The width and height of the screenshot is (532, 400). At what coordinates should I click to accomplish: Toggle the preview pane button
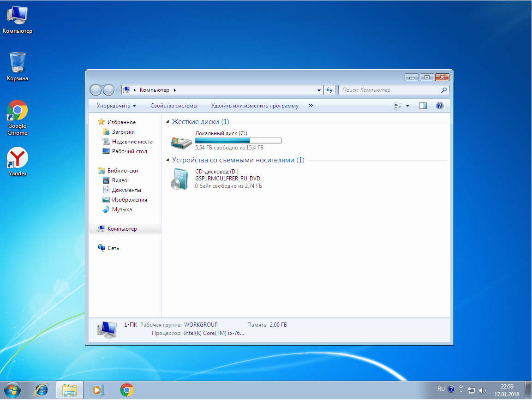click(x=423, y=106)
